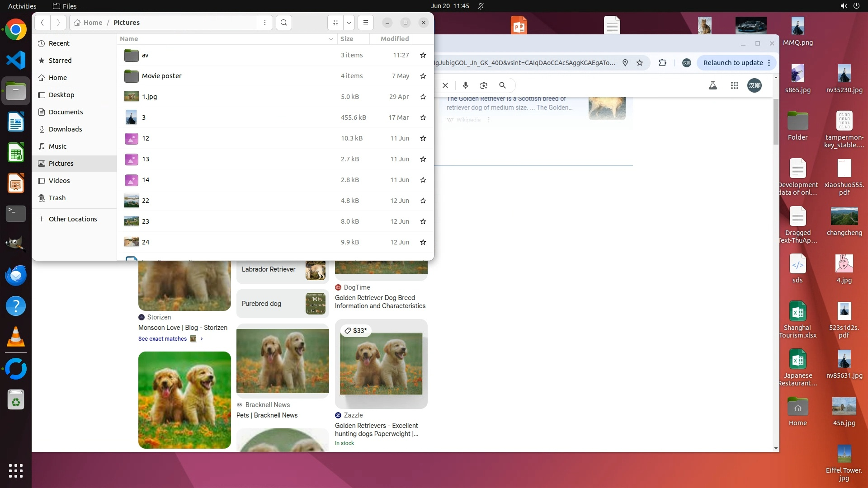Toggle star on the 1.jpg file
The width and height of the screenshot is (868, 488).
[423, 97]
